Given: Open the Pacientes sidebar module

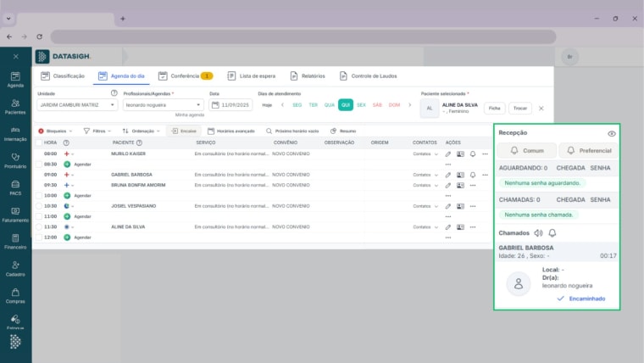Looking at the screenshot, I should 15,107.
